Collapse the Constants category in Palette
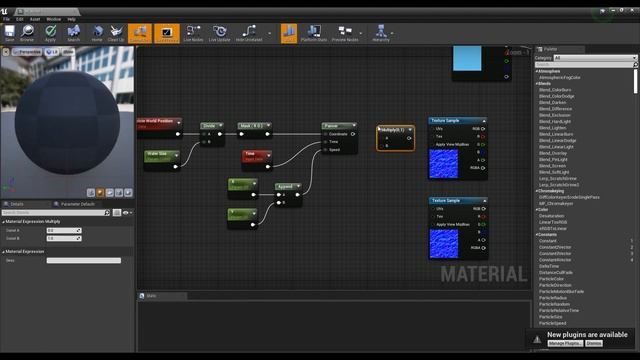Screen dimensions: 640x360 [537, 235]
